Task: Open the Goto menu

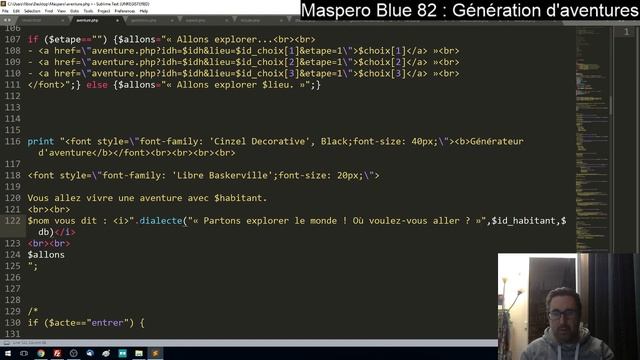Action: (x=75, y=11)
